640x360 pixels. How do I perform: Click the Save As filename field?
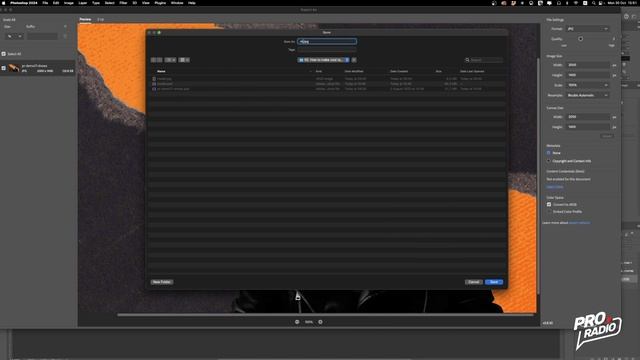(x=327, y=41)
